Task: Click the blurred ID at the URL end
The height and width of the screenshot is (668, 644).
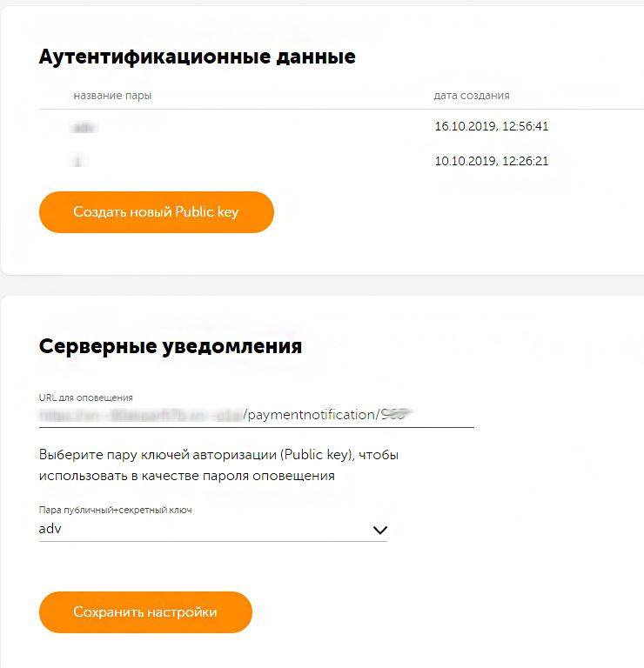Action: (x=395, y=415)
